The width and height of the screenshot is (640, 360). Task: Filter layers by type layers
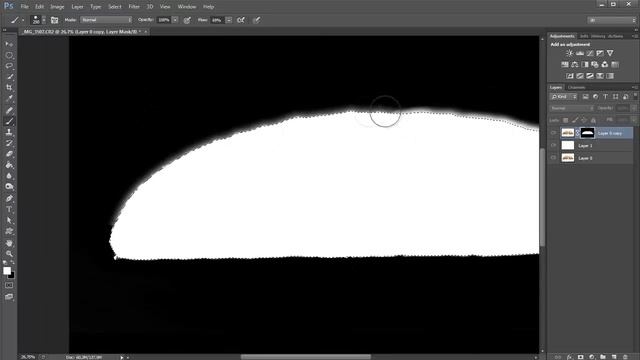click(x=605, y=97)
